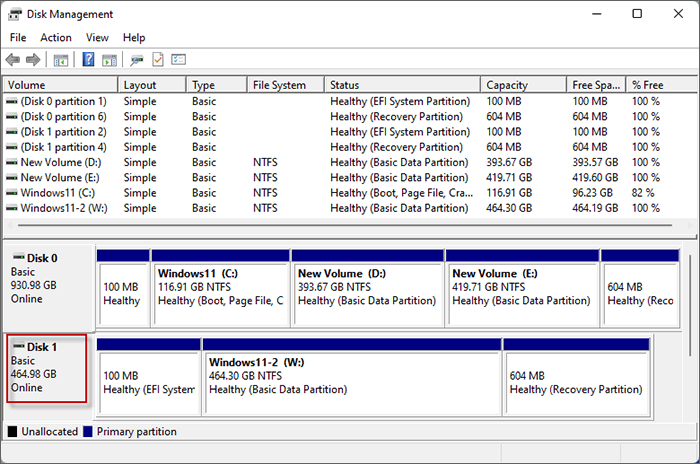Click the checkmark document toolbar icon
Image resolution: width=700 pixels, height=464 pixels.
(x=158, y=60)
